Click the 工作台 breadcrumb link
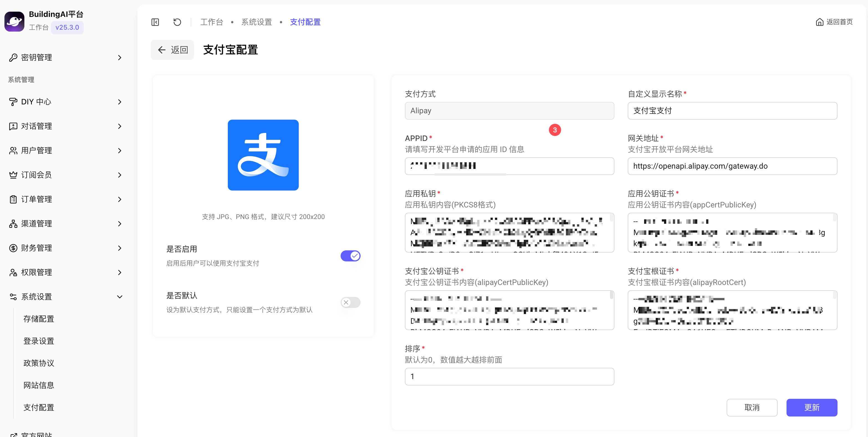The width and height of the screenshot is (868, 437). (212, 22)
